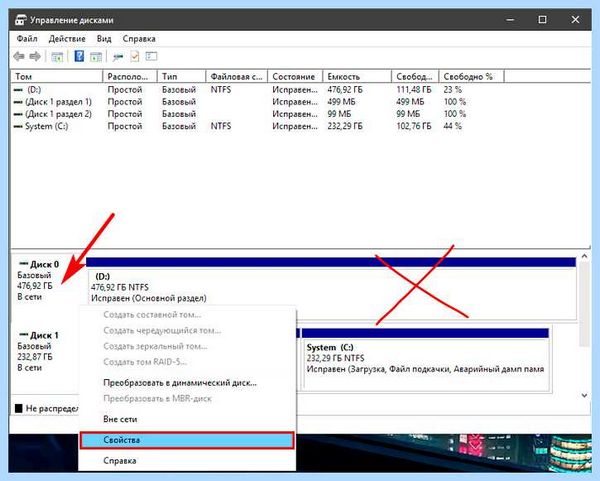600x481 pixels.
Task: Click the document checkmark toolbar icon
Action: point(135,56)
